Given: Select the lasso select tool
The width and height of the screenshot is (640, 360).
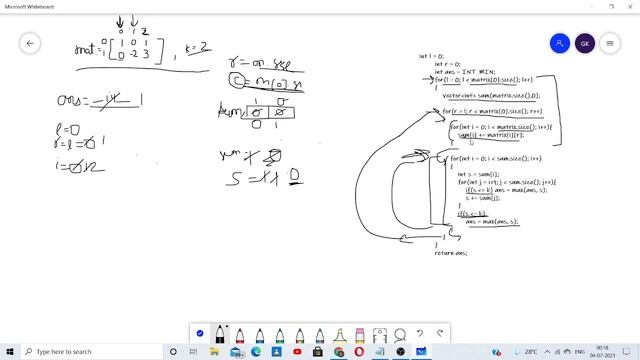Looking at the screenshot, I should click(400, 335).
